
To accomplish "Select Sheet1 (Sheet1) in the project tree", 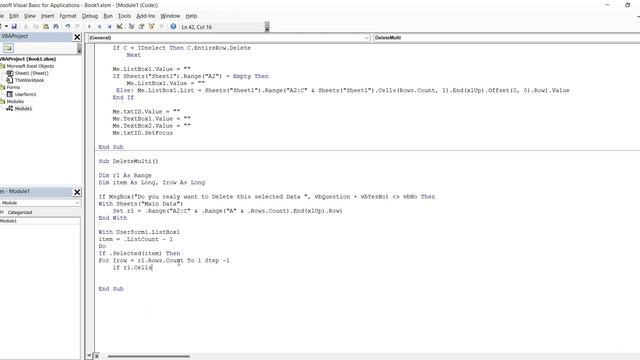I will click(x=31, y=73).
